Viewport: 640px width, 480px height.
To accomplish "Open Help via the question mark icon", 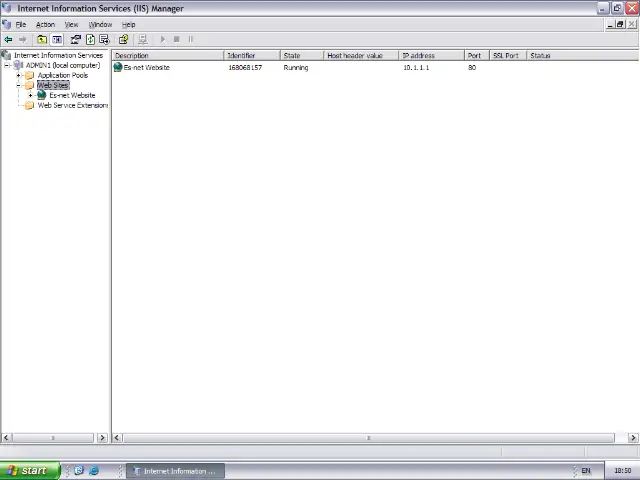I will (123, 39).
